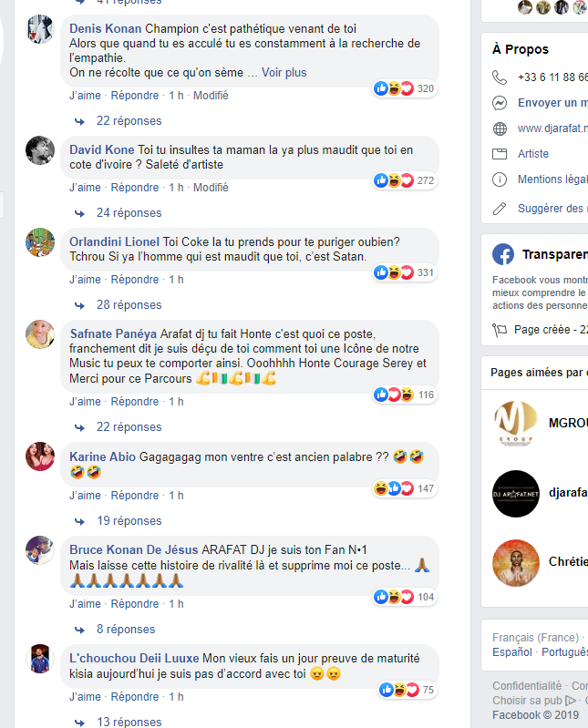The width and height of the screenshot is (588, 728).
Task: Open the MGROUP liked page thumbnail
Action: (516, 423)
